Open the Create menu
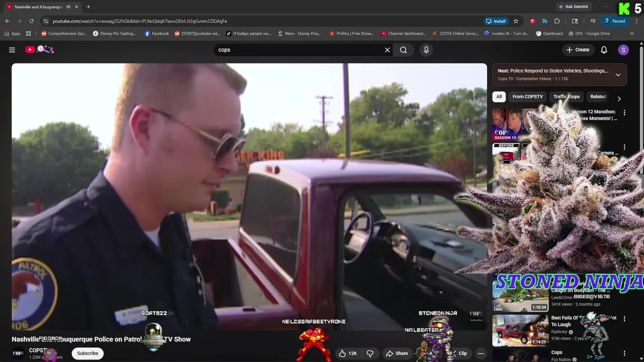This screenshot has height=362, width=644. pos(578,50)
